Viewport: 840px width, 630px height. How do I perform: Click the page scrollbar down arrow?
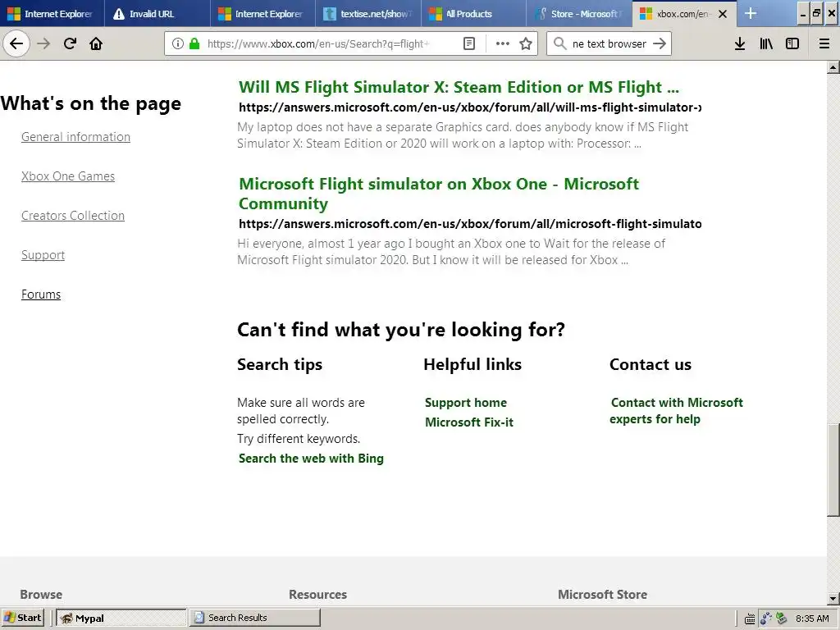[833, 599]
